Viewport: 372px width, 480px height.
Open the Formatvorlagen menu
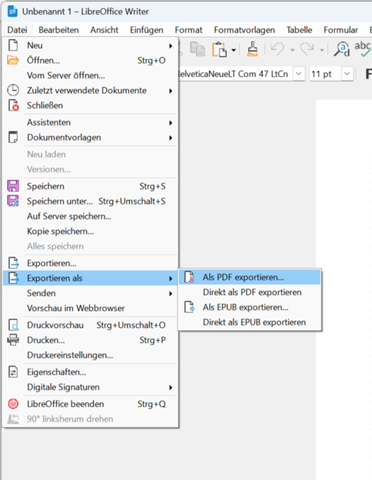pyautogui.click(x=244, y=30)
